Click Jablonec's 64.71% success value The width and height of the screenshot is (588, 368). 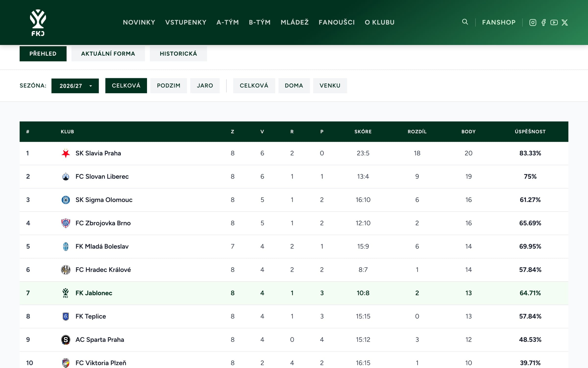(x=530, y=293)
